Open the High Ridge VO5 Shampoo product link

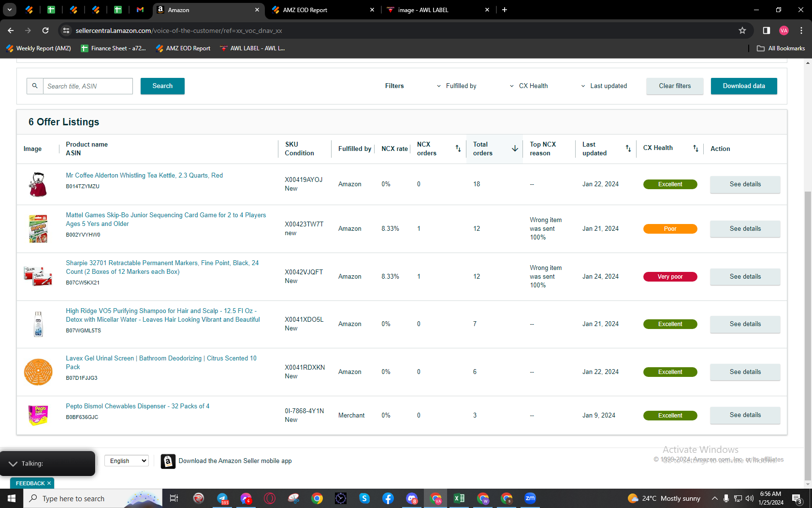point(163,315)
